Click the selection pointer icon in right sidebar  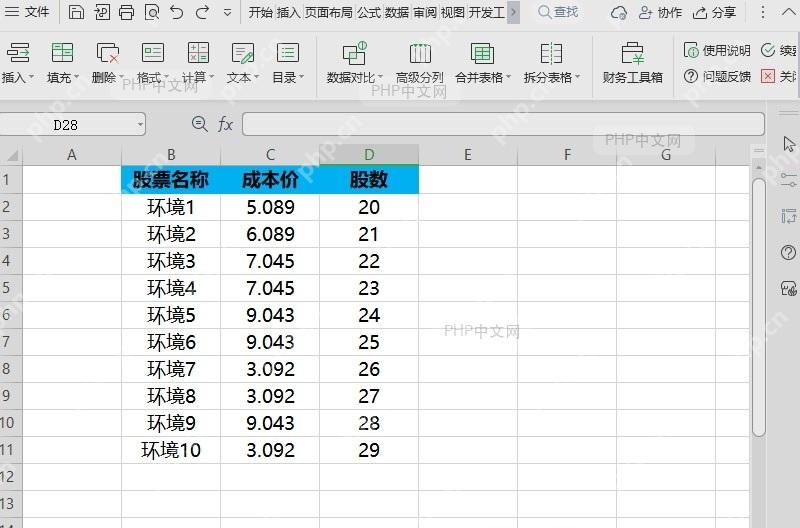click(789, 144)
